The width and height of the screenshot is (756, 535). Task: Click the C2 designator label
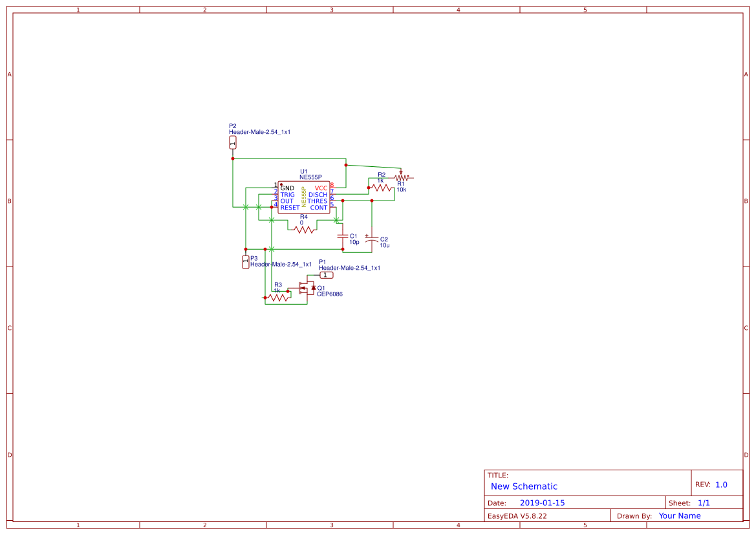[384, 239]
